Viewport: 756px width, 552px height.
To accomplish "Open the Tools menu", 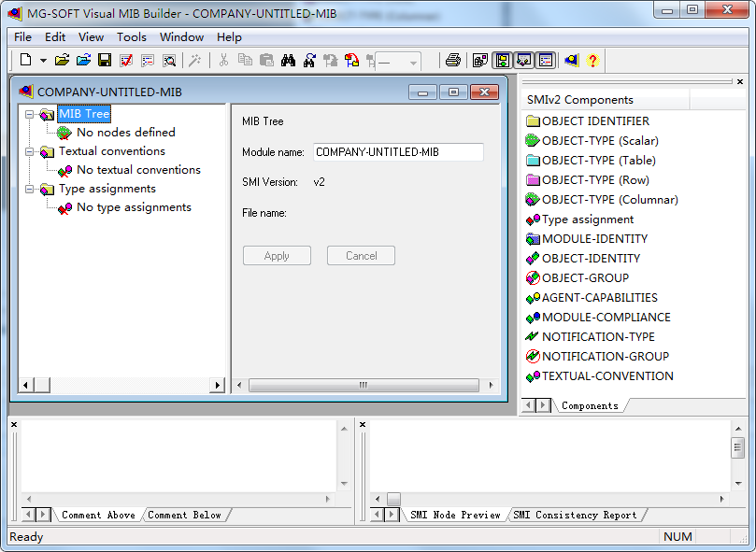I will (131, 37).
